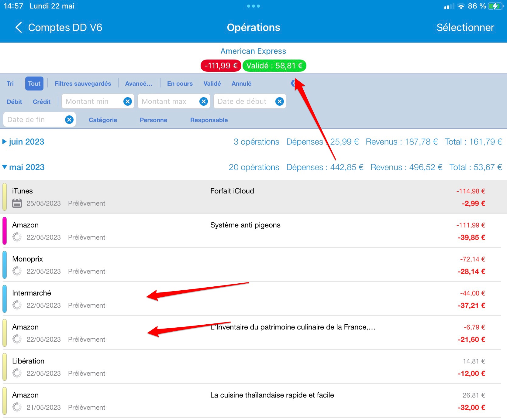Viewport: 507px width, 420px height.
Task: Open Amazon Système anti pigeons operation
Action: [253, 231]
